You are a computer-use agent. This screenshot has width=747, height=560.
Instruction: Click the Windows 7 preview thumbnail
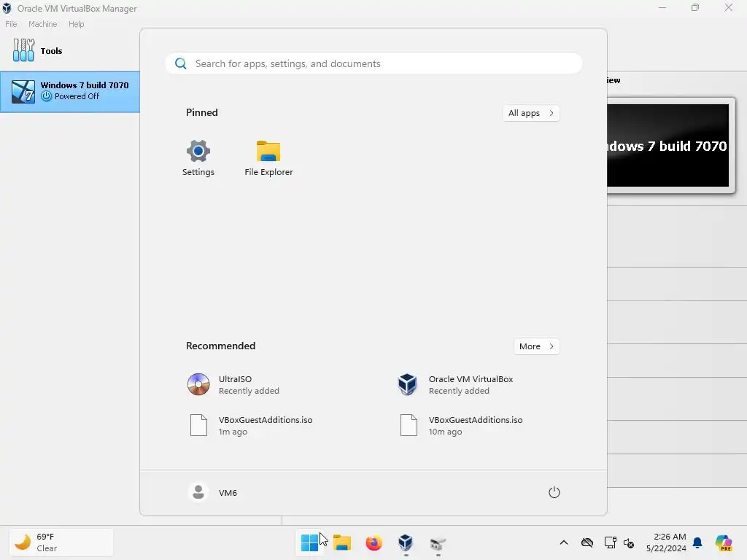pos(668,145)
